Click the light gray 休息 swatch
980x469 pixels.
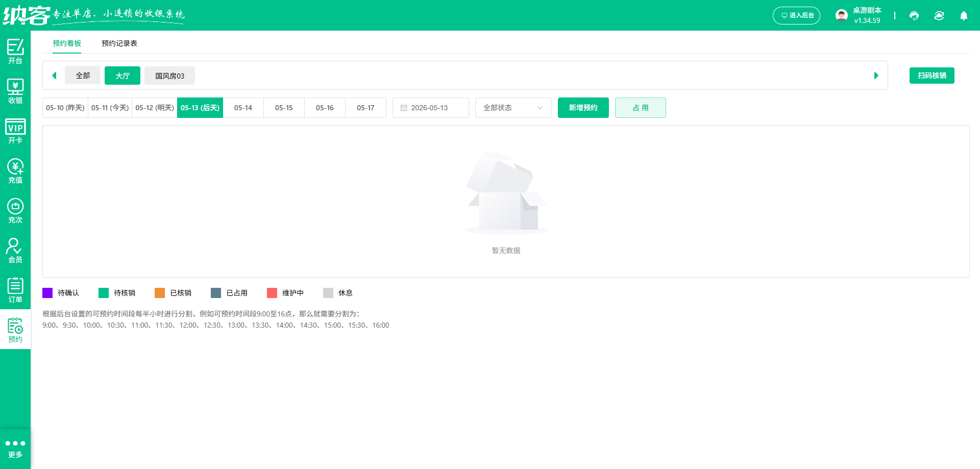coord(328,293)
